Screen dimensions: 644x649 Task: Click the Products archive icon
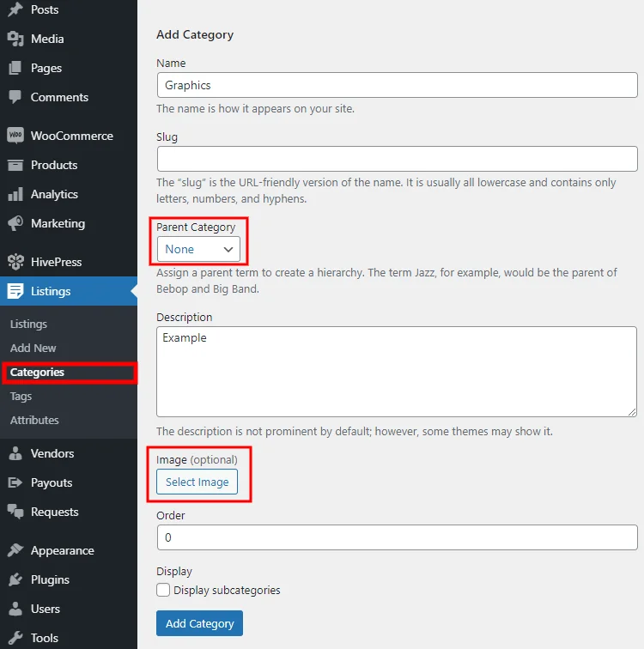pyautogui.click(x=15, y=165)
